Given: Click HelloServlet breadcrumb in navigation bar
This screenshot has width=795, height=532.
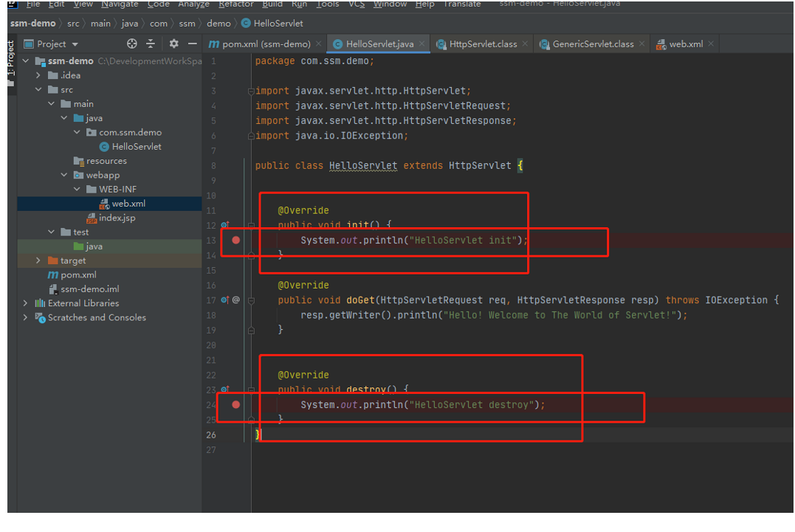Looking at the screenshot, I should tap(272, 24).
